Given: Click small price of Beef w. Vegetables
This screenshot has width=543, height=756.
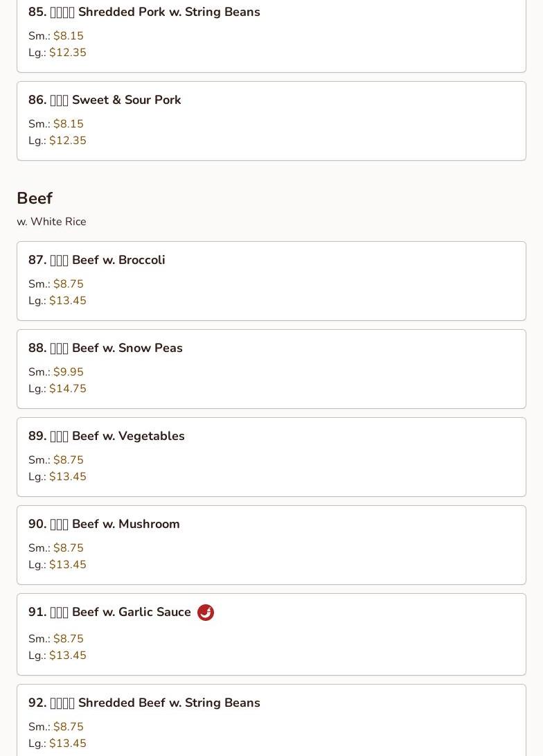Looking at the screenshot, I should click(x=68, y=460).
